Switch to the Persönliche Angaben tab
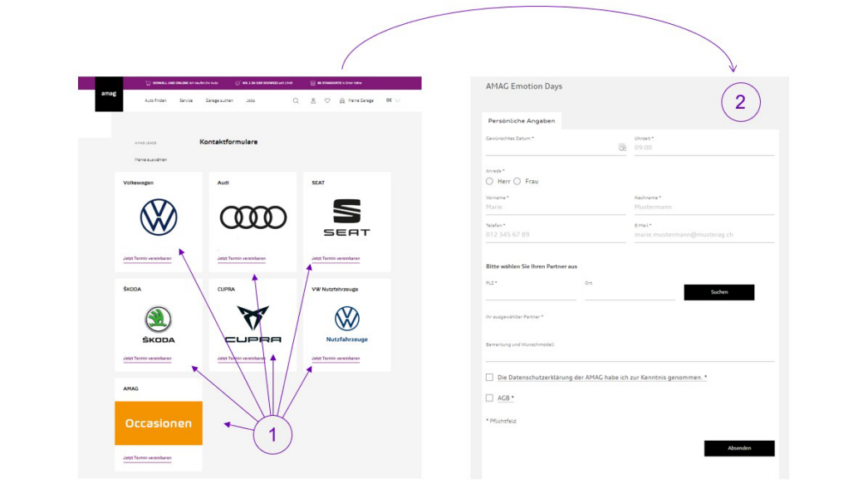868x488 pixels. (522, 120)
